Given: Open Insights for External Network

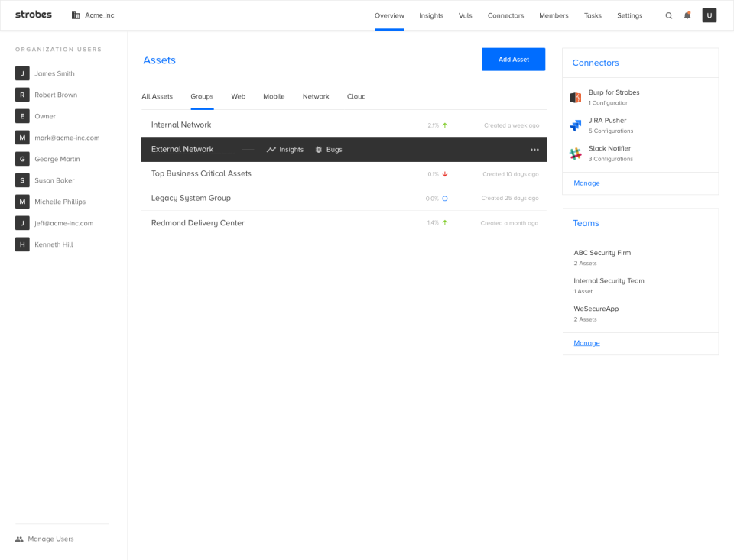Looking at the screenshot, I should [284, 149].
